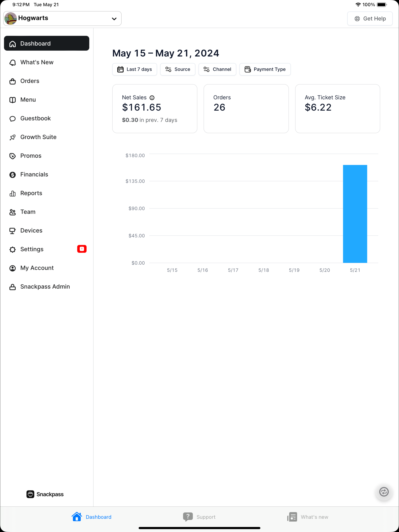The image size is (399, 532).
Task: Click the Snackpass Admin lock icon
Action: pyautogui.click(x=13, y=287)
